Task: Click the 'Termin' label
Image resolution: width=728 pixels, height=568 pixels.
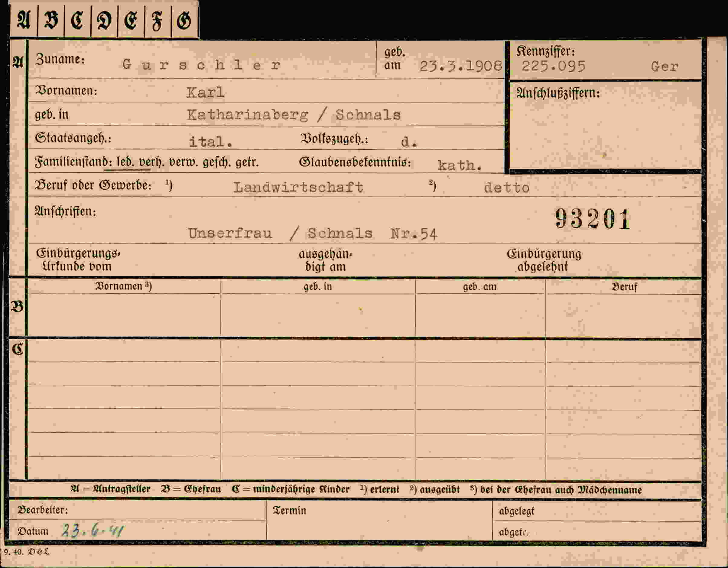Action: tap(289, 510)
